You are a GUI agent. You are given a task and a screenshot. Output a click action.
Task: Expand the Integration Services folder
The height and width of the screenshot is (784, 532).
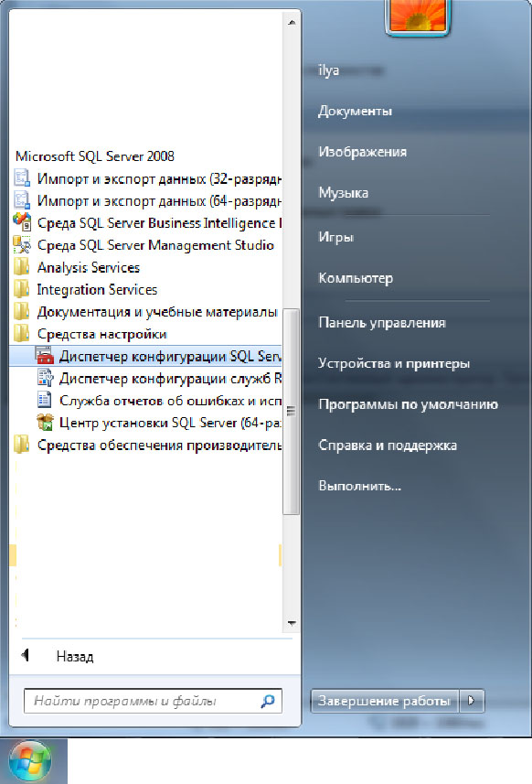[85, 289]
